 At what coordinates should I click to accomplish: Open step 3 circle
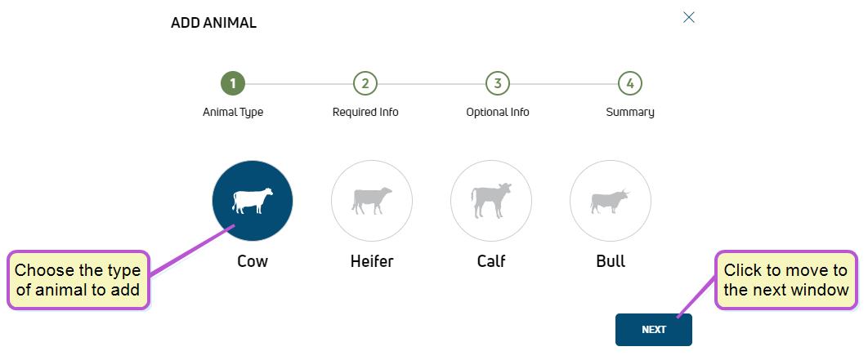[x=498, y=84]
